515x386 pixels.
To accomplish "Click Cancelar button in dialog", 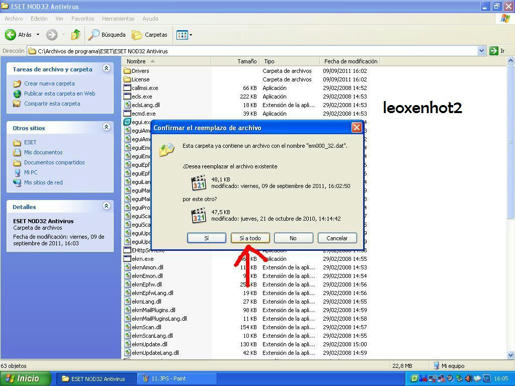I will pos(337,238).
